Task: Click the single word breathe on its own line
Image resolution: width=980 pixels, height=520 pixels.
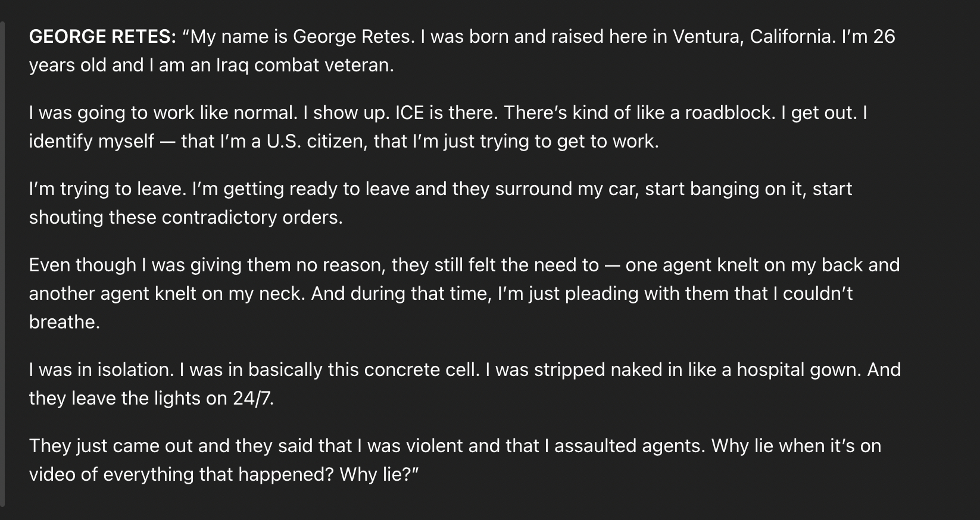Action: [64, 322]
